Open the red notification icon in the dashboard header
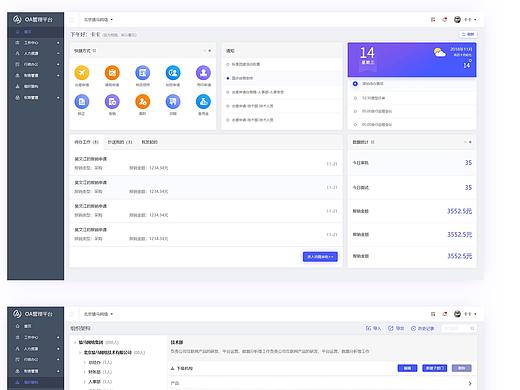Screen dimensions: 520x390 (x=445, y=20)
